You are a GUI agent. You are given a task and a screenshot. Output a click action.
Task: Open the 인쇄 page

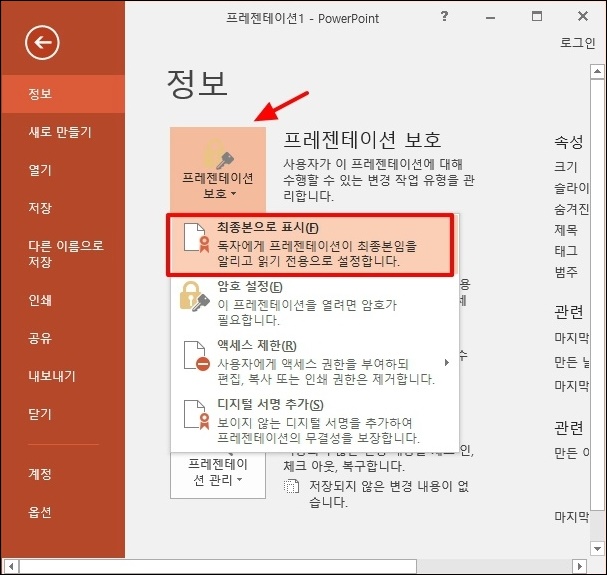[x=40, y=300]
